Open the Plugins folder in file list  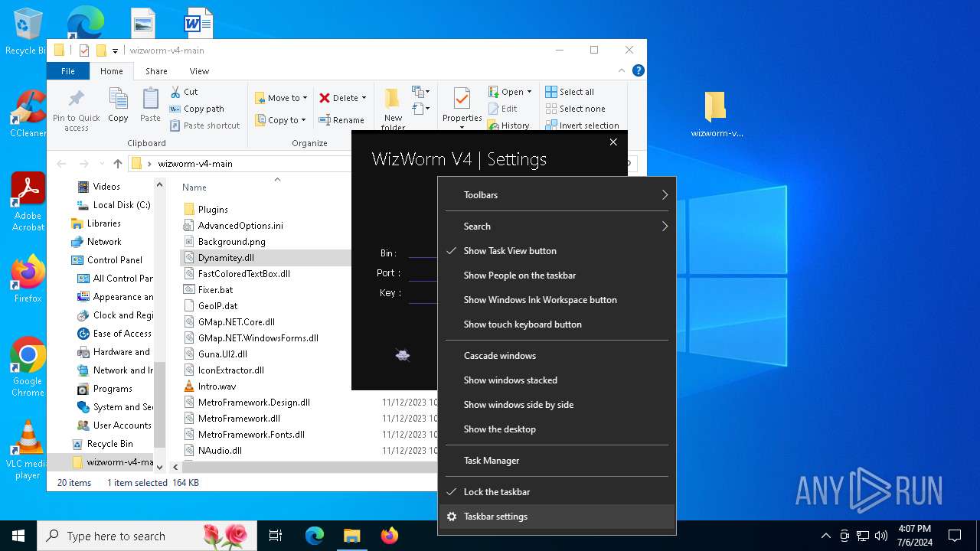pos(213,210)
